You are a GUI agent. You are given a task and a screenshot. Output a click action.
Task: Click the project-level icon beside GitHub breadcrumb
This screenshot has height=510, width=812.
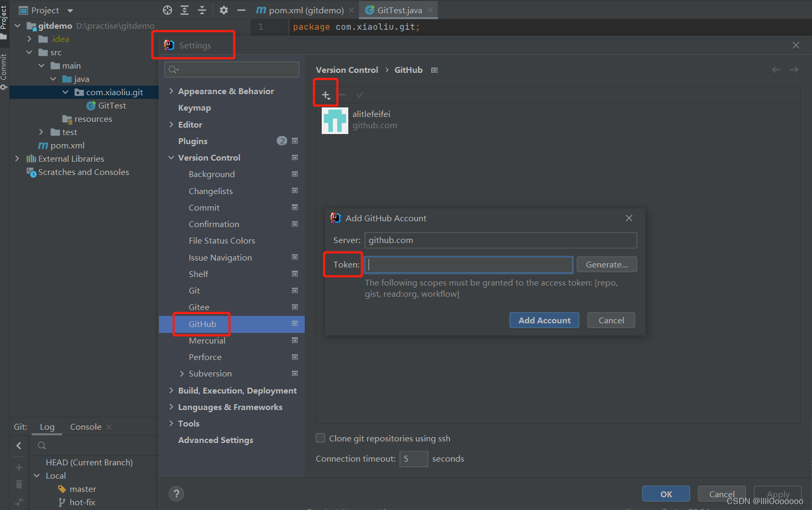(x=434, y=70)
